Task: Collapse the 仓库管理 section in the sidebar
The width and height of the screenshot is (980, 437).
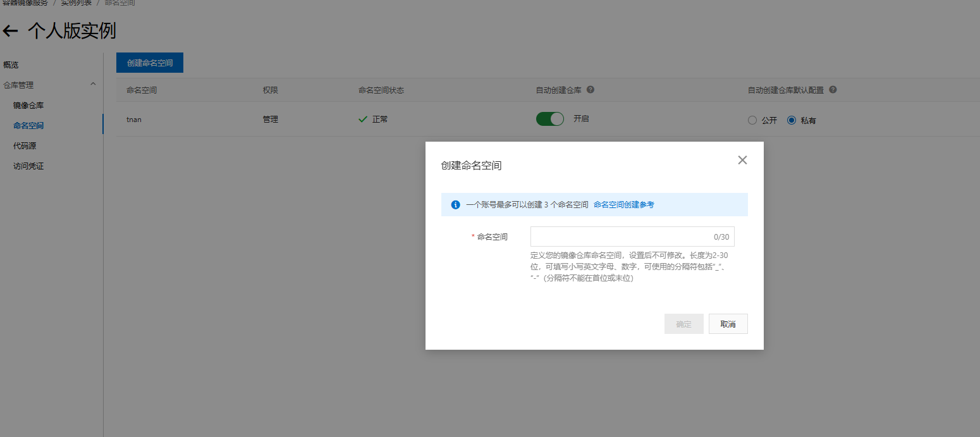Action: point(93,83)
